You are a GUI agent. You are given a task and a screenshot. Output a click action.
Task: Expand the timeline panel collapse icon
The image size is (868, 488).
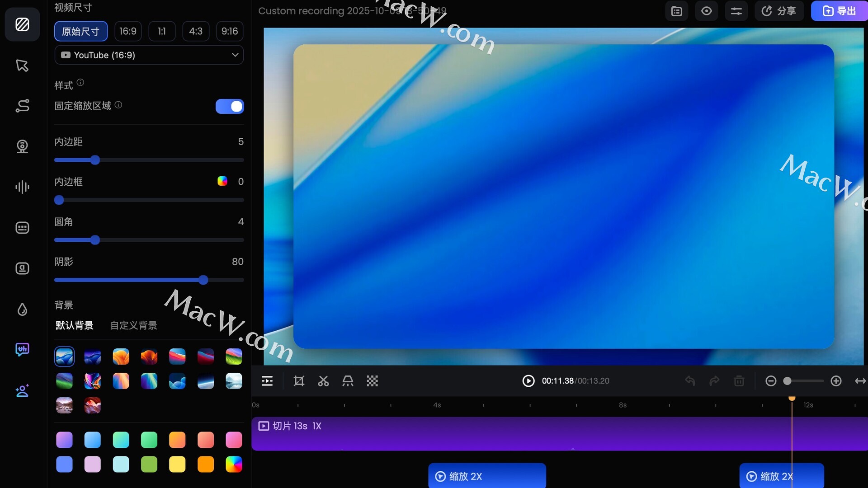267,381
